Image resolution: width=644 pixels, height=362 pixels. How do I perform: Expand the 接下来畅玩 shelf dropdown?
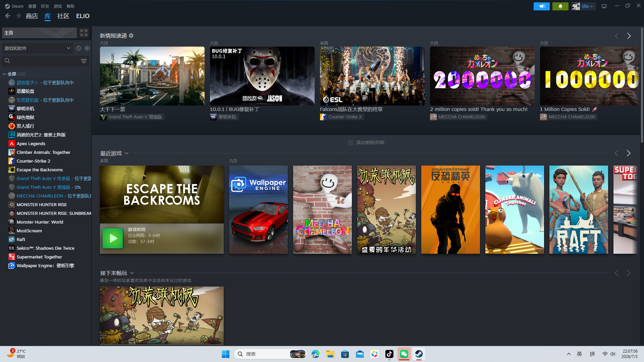132,273
